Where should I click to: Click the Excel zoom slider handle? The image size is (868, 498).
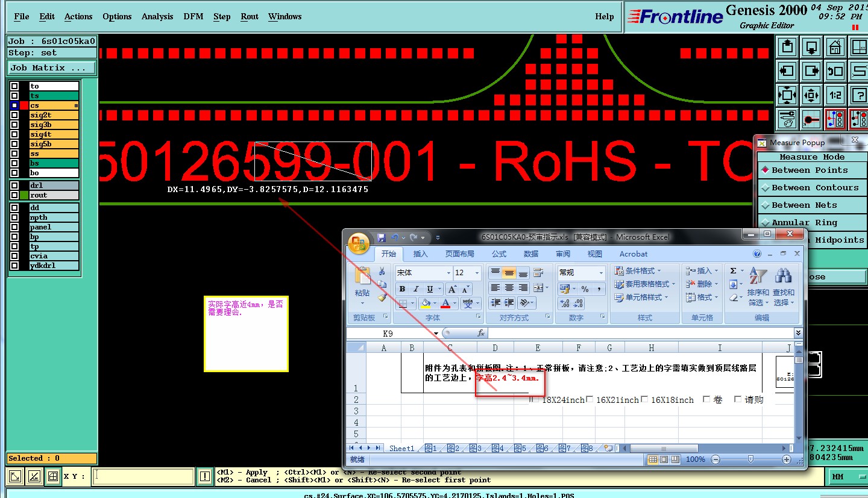click(x=750, y=459)
